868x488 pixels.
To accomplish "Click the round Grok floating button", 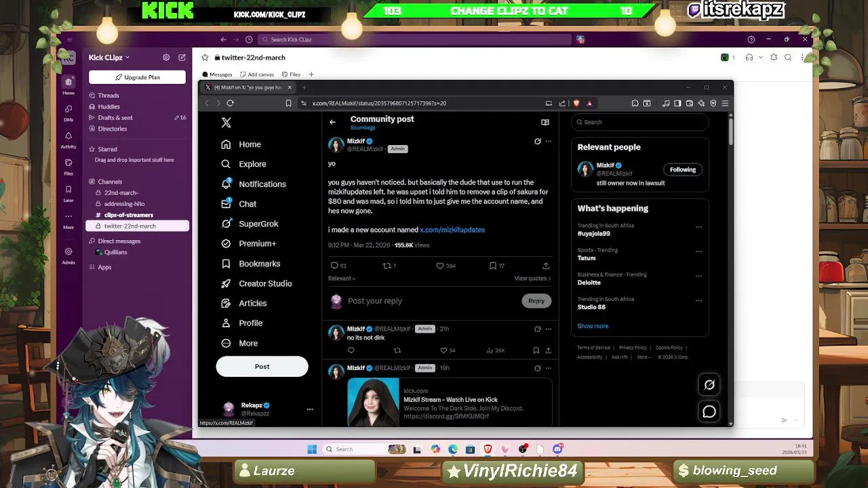I will coord(709,385).
